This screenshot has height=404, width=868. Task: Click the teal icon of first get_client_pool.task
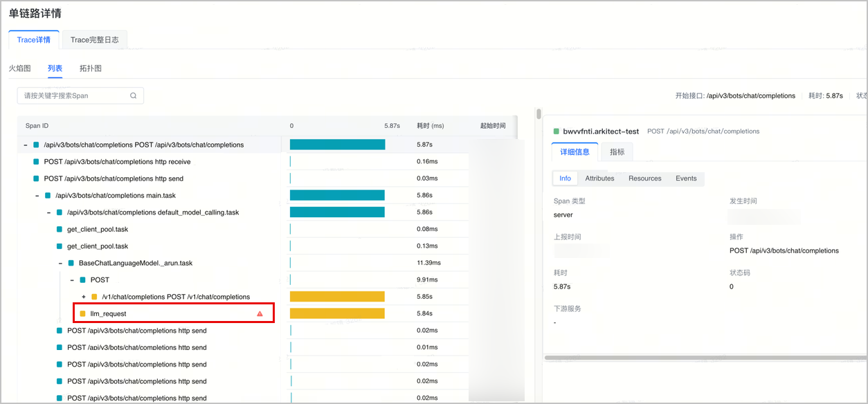tap(60, 229)
